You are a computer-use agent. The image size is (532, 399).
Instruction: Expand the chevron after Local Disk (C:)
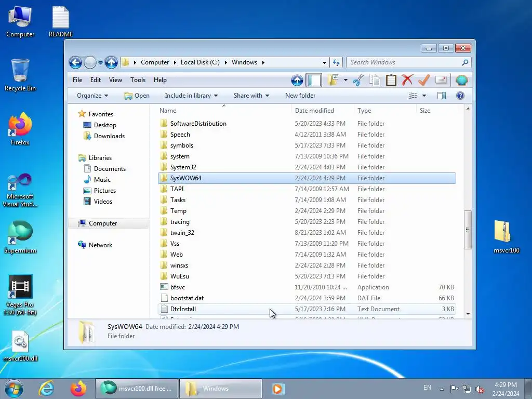pyautogui.click(x=225, y=62)
